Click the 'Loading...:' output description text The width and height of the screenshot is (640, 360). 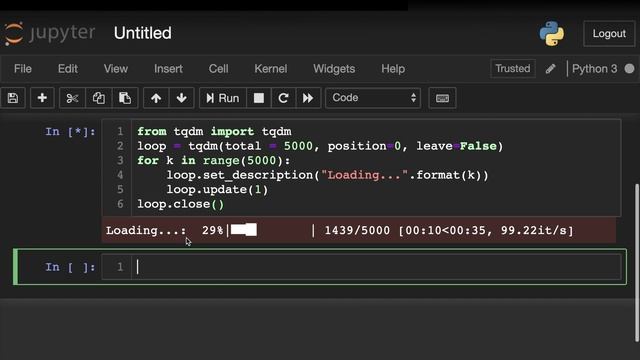pos(146,231)
